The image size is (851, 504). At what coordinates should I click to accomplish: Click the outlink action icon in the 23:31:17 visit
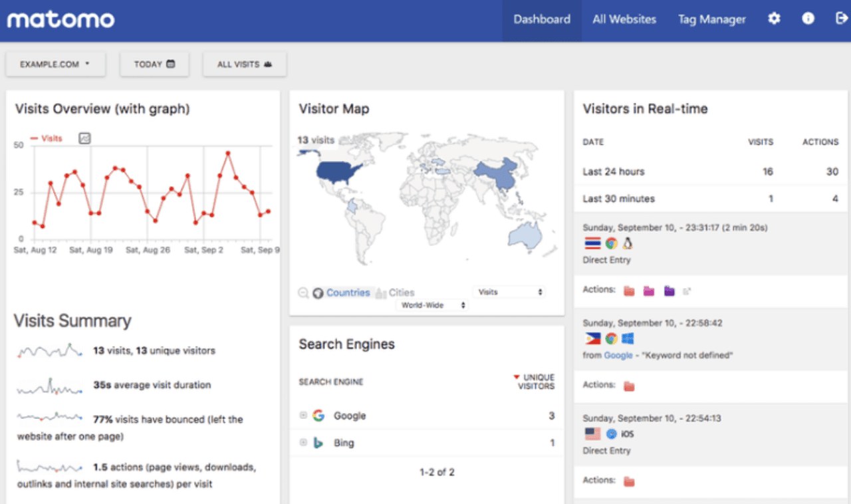[688, 291]
